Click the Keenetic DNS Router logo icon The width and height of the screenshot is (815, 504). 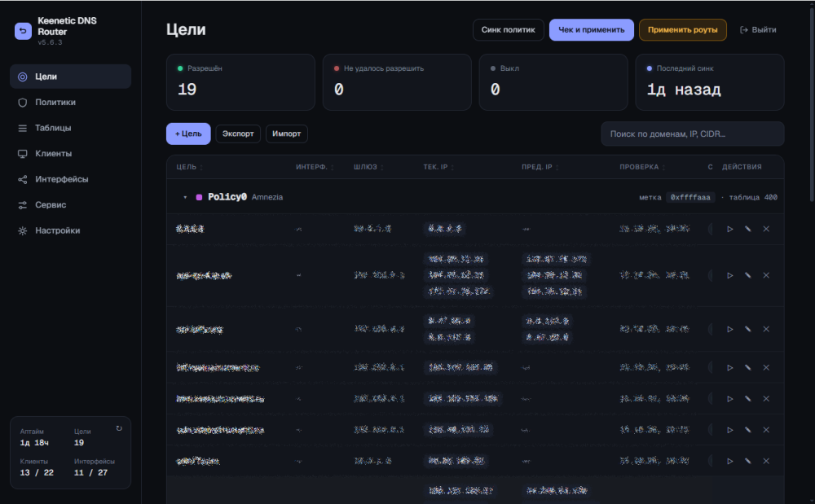click(x=23, y=31)
